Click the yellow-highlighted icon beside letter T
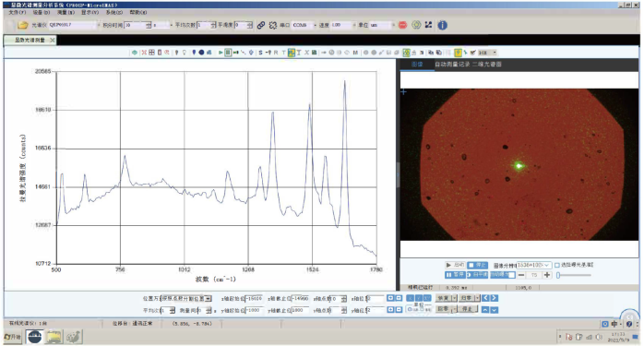644x346 pixels. click(292, 53)
